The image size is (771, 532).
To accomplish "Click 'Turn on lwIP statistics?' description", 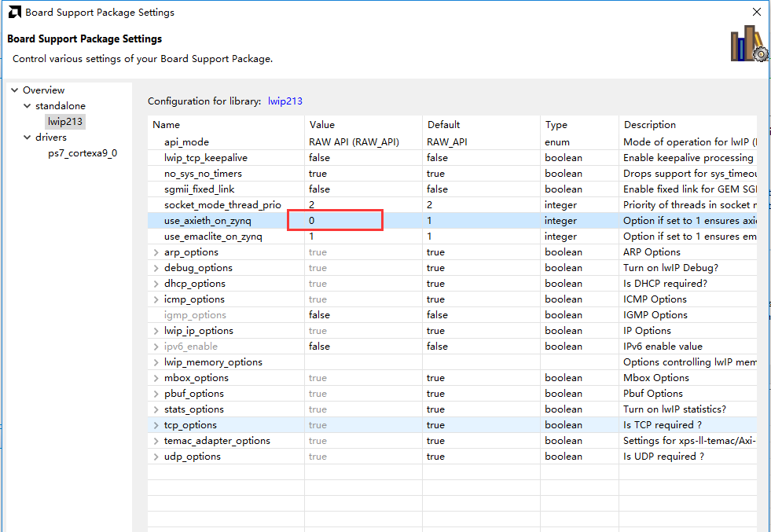I will [x=674, y=409].
